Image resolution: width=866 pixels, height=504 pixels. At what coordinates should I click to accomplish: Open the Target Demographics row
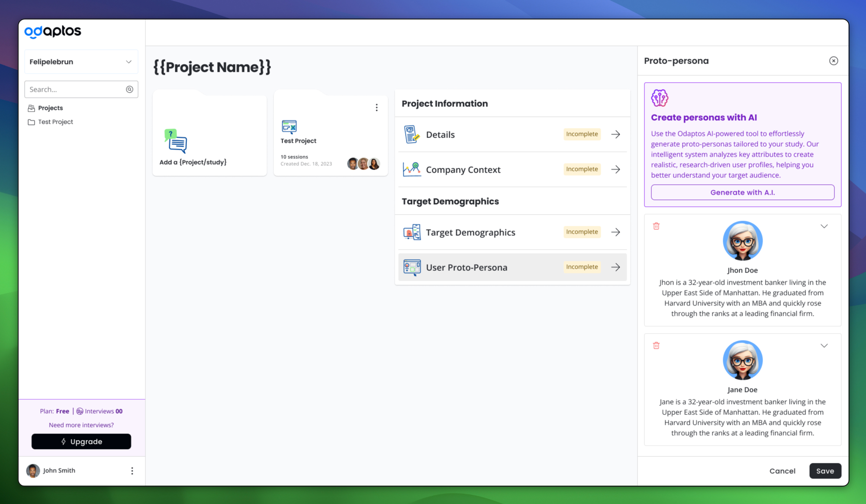[x=512, y=232]
